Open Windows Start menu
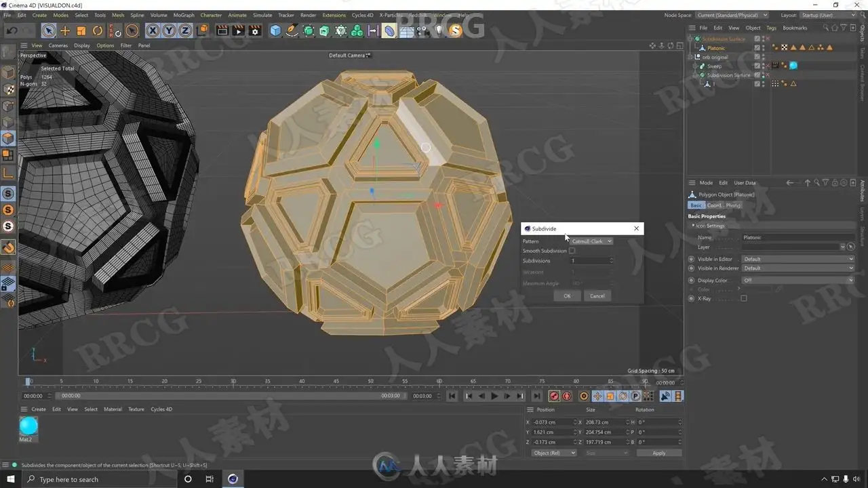The width and height of the screenshot is (868, 488). point(11,479)
